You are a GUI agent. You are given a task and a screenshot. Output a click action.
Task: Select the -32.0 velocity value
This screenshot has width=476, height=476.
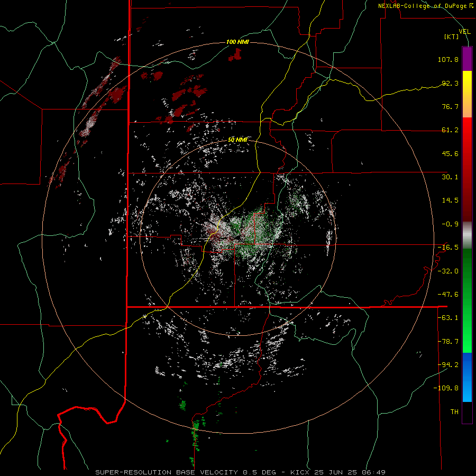448,271
